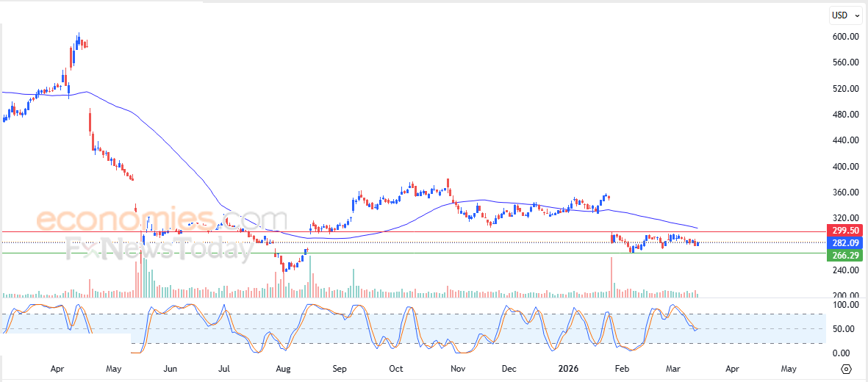The image size is (868, 382).
Task: Click the economies.com watermark logo
Action: pyautogui.click(x=162, y=220)
